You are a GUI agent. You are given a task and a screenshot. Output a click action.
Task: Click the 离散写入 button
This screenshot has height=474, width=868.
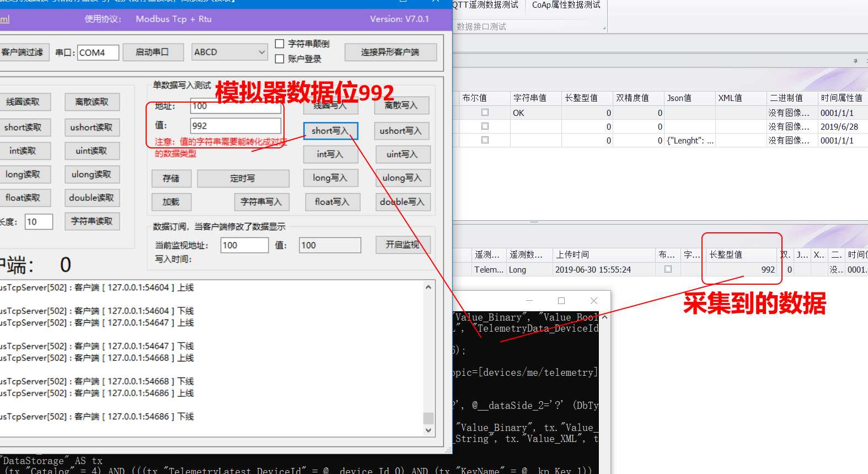pos(402,105)
